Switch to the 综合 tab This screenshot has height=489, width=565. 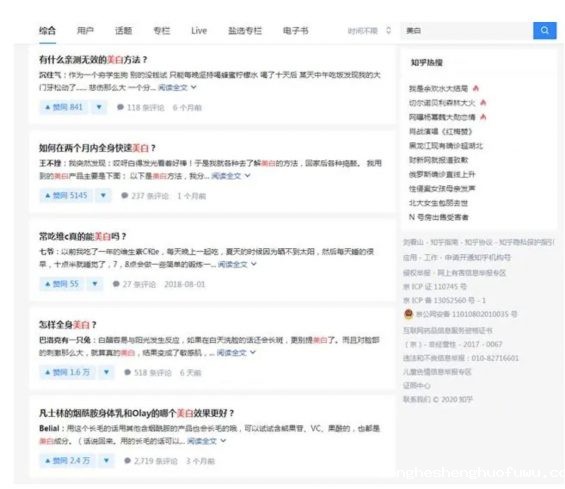coord(47,31)
